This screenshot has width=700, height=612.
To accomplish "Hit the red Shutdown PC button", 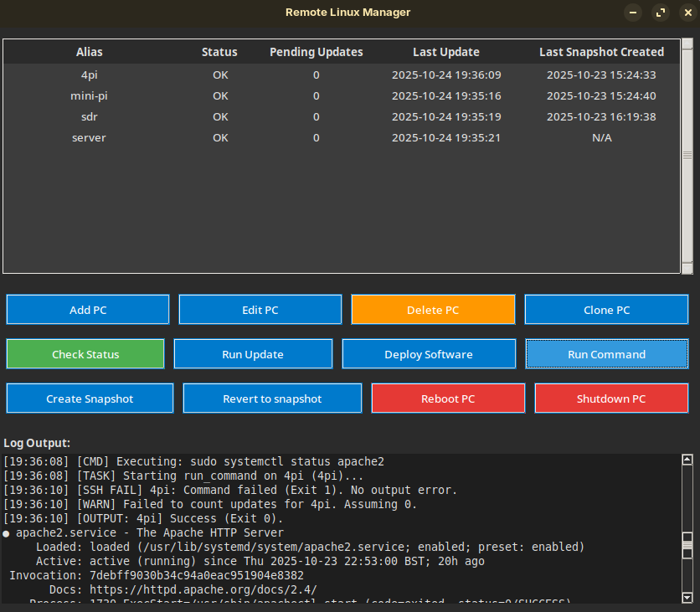I will pyautogui.click(x=611, y=399).
